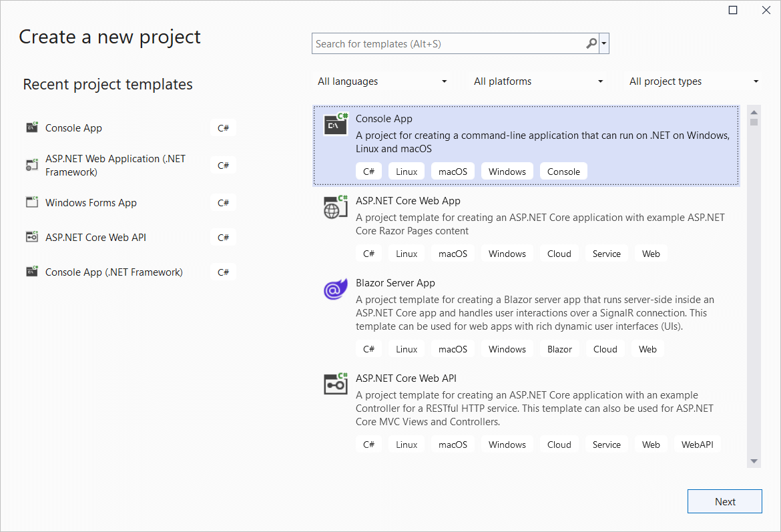Maximize the dialog window
The width and height of the screenshot is (781, 532).
(733, 10)
